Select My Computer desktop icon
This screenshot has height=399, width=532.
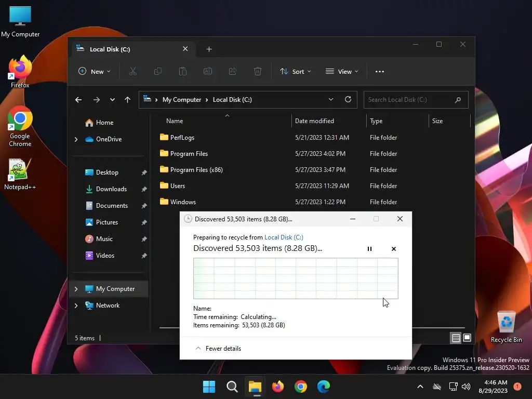20,21
